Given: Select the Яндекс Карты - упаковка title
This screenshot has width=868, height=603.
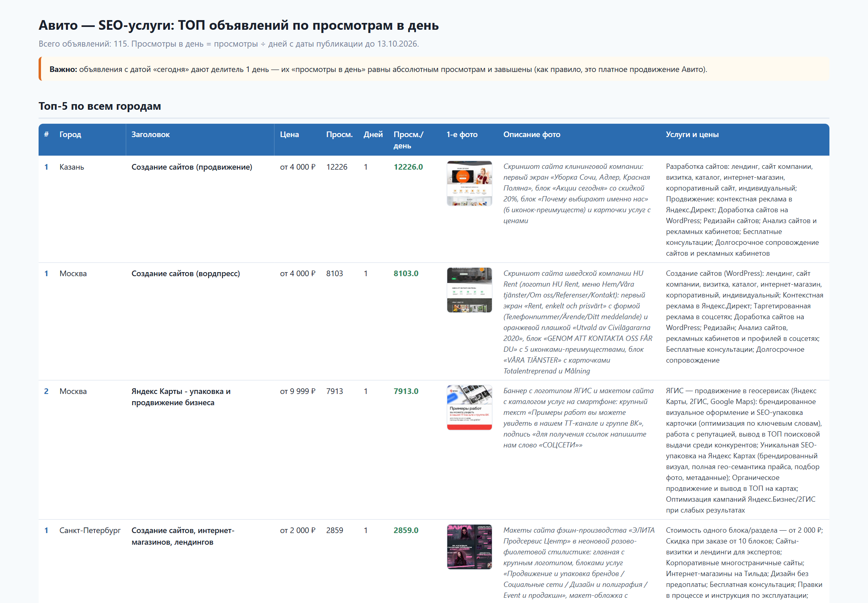Looking at the screenshot, I should [181, 397].
